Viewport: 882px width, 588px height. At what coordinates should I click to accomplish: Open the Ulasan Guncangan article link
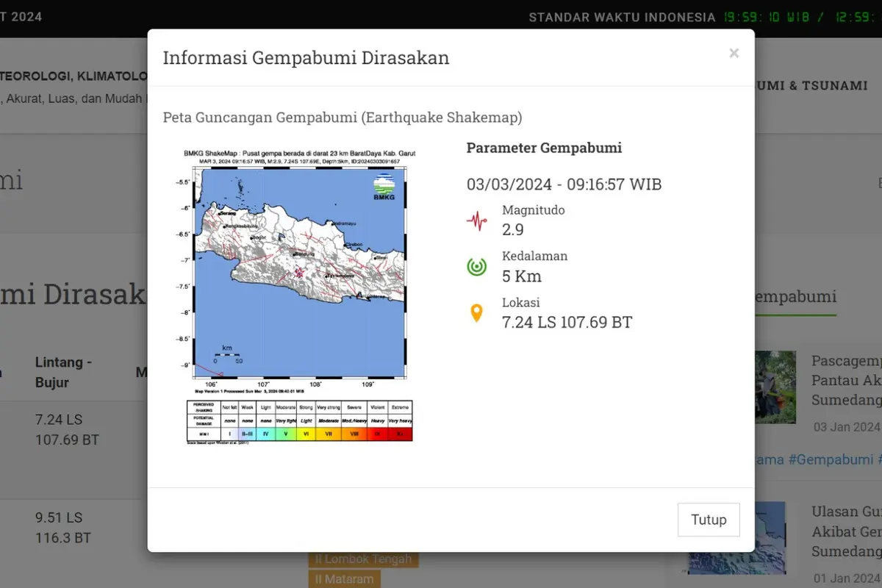(846, 531)
